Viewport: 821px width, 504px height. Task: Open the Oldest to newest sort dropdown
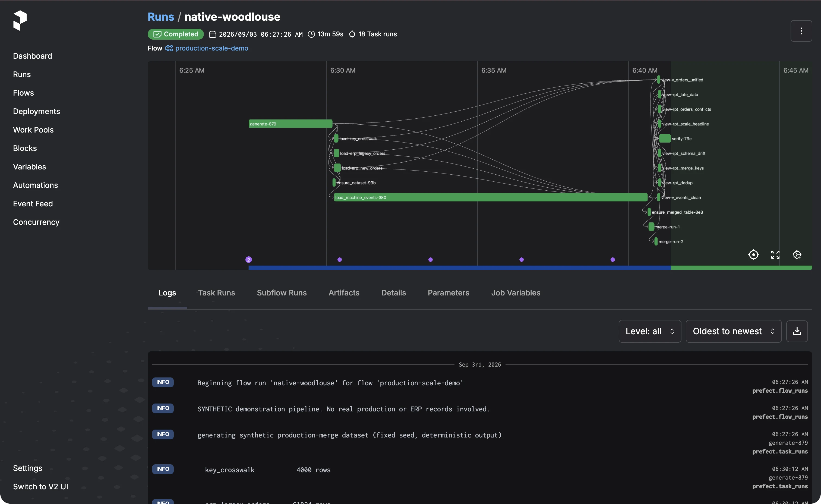click(733, 331)
